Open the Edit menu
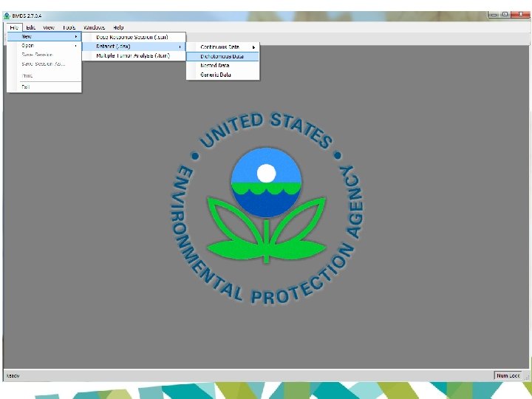The width and height of the screenshot is (532, 399). click(30, 27)
